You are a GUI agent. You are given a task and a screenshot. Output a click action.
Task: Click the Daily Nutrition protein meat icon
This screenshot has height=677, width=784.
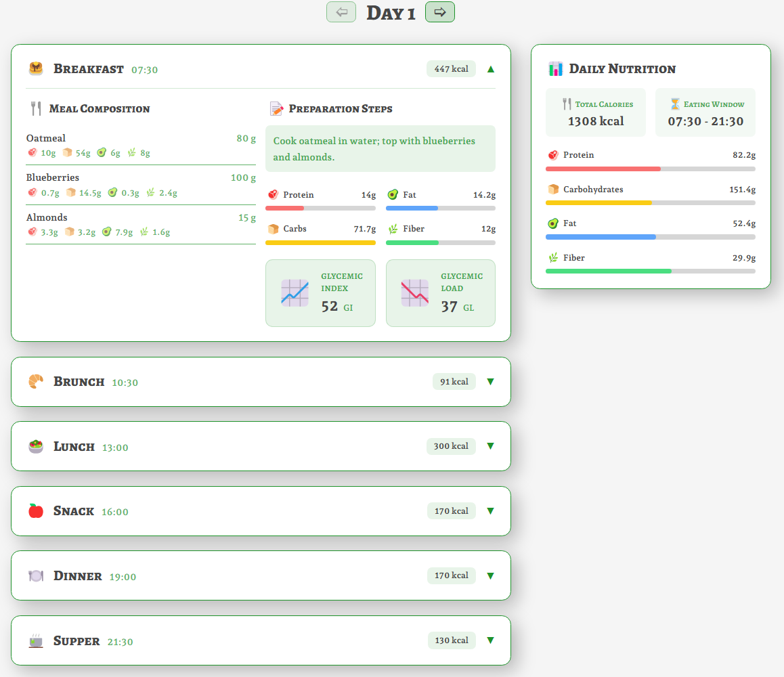coord(553,155)
